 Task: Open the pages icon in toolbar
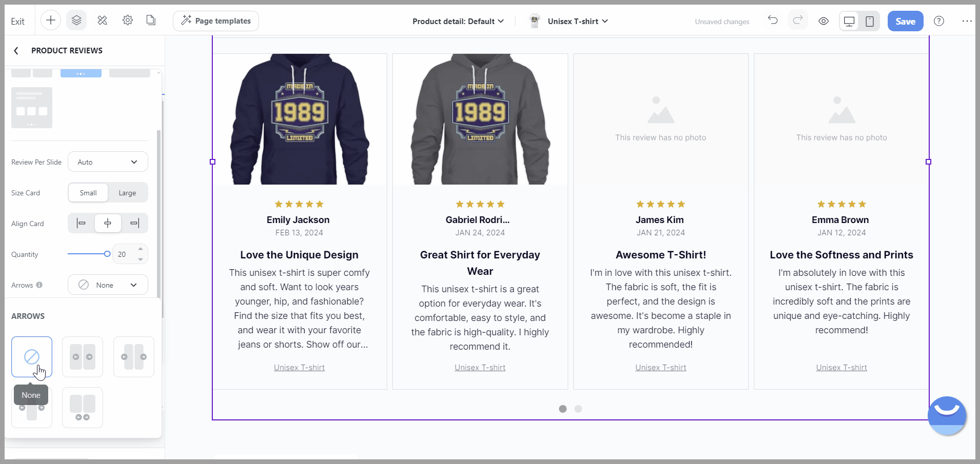pos(151,21)
